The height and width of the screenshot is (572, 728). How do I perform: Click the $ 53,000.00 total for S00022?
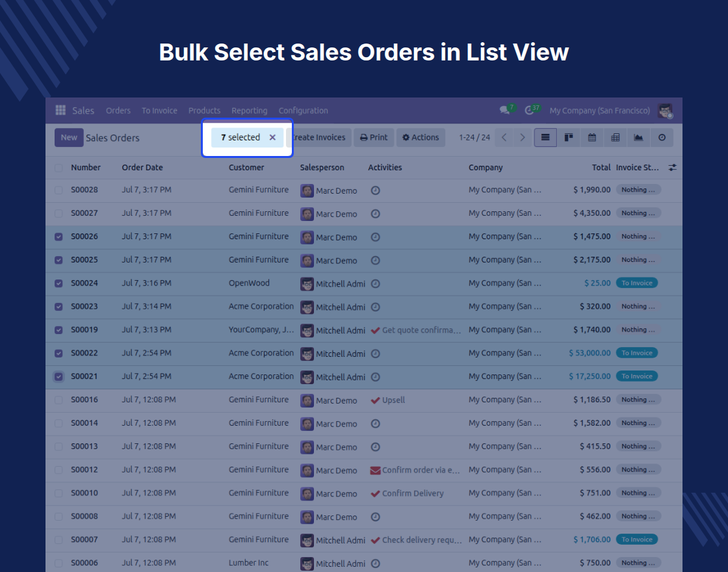pyautogui.click(x=590, y=353)
